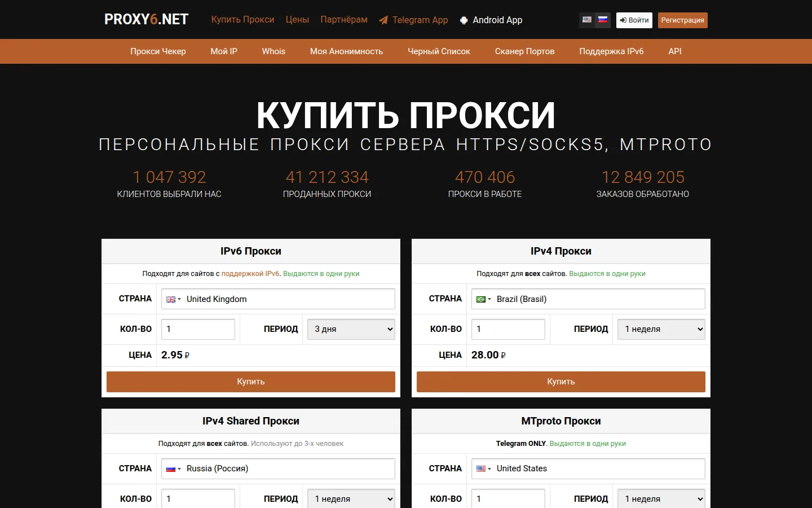Screen dimensions: 812x508
Task: Switch language with the US flag icon
Action: (587, 20)
